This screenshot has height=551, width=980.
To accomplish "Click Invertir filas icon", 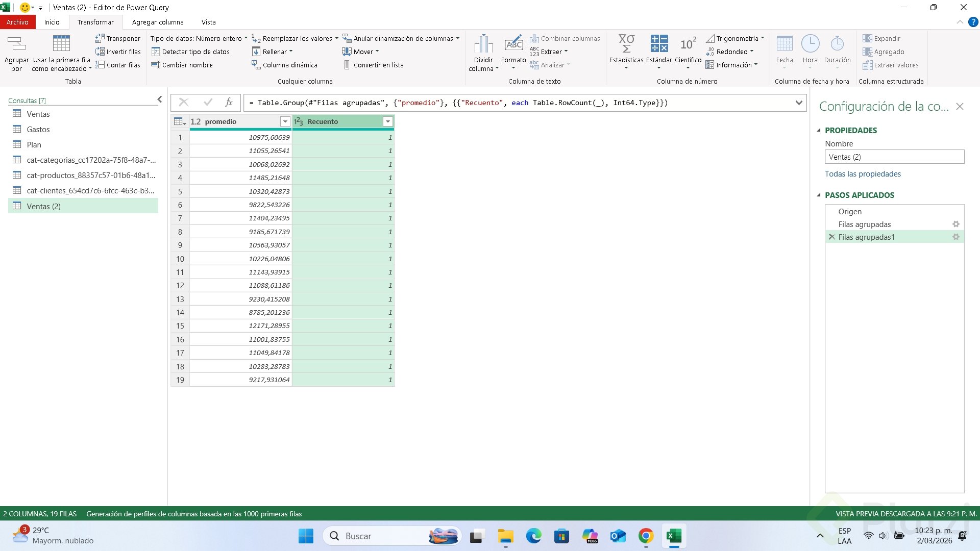I will click(100, 52).
